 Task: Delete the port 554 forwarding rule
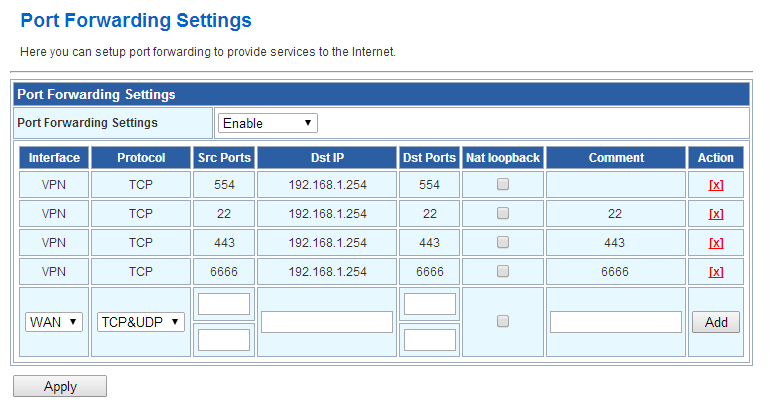pos(715,185)
